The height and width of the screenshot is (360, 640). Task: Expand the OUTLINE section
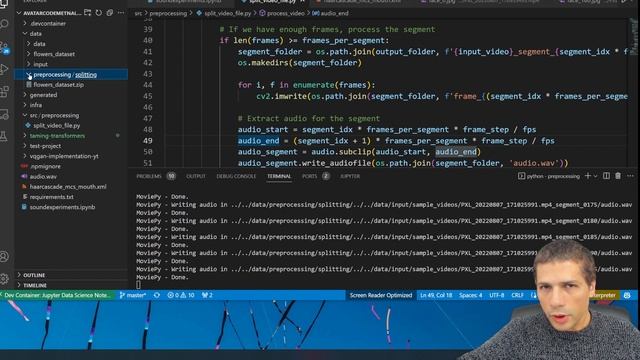point(34,276)
